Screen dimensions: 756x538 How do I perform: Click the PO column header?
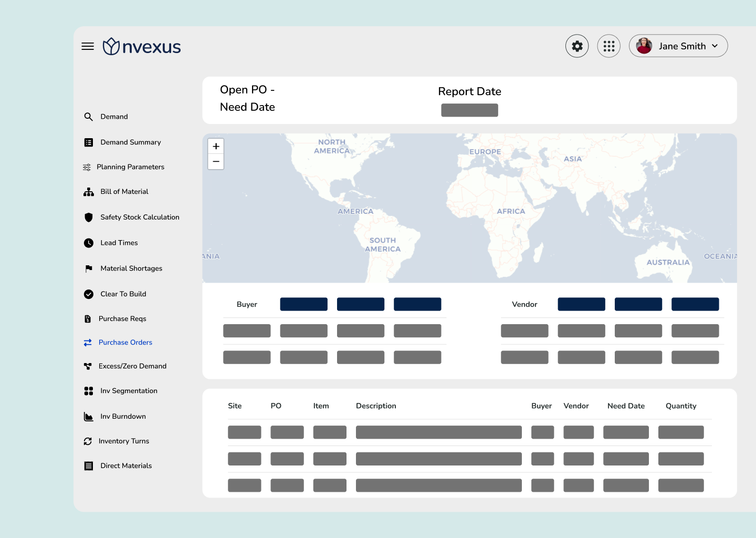tap(276, 406)
